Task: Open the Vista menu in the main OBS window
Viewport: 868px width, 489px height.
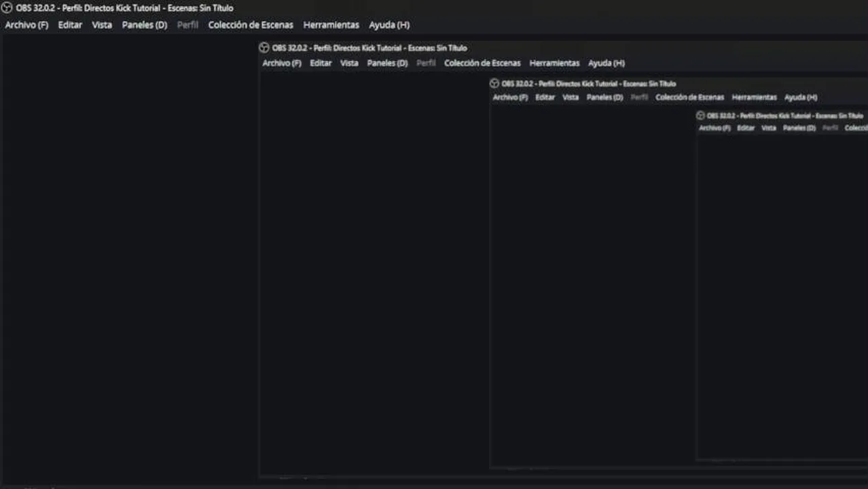Action: (x=102, y=25)
